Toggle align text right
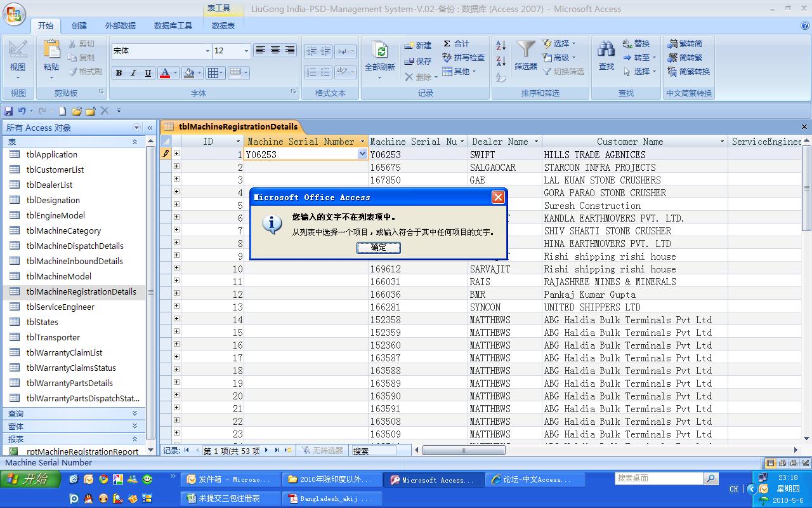Image resolution: width=812 pixels, height=508 pixels. 290,50
